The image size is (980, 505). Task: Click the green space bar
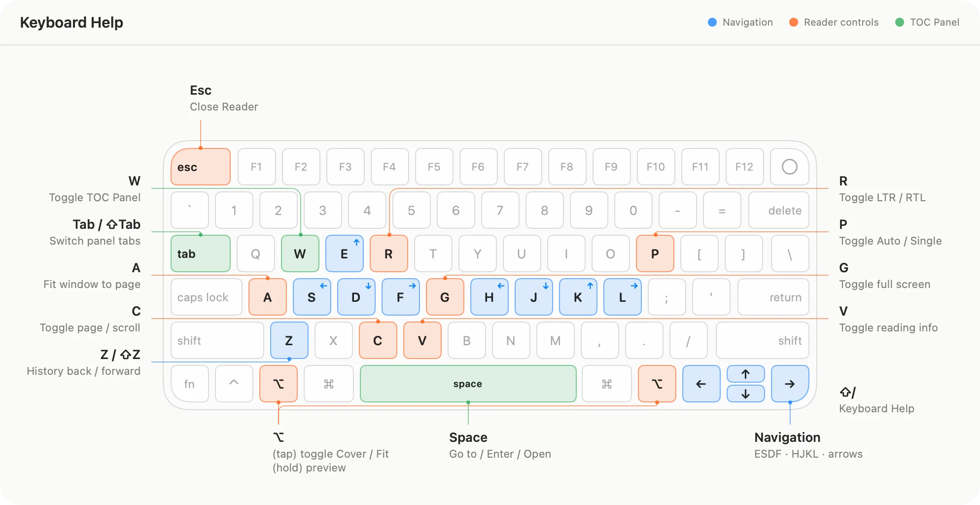(x=468, y=384)
